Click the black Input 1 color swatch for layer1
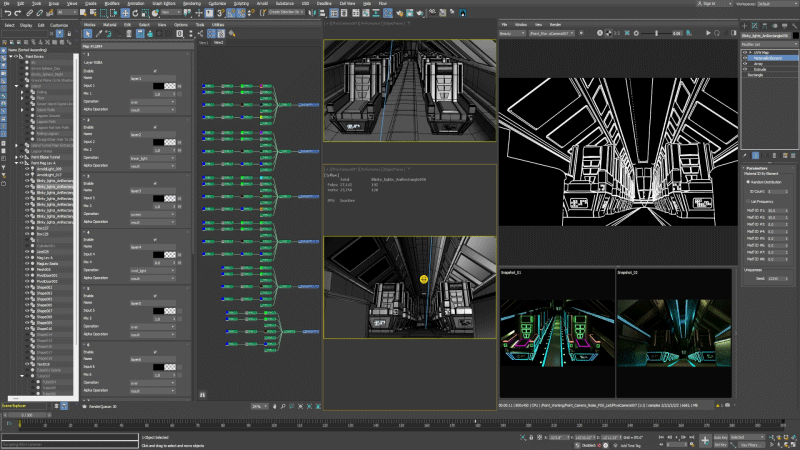The width and height of the screenshot is (800, 450). pos(158,86)
